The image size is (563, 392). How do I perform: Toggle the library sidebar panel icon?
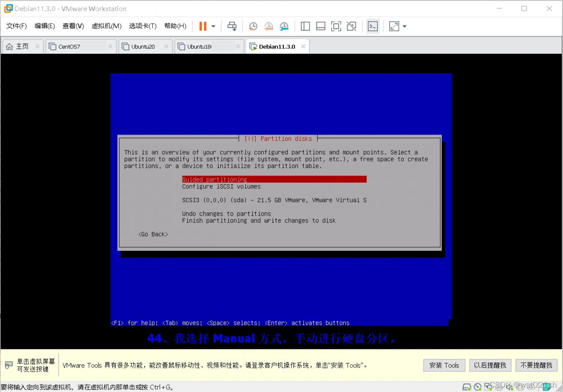point(305,26)
